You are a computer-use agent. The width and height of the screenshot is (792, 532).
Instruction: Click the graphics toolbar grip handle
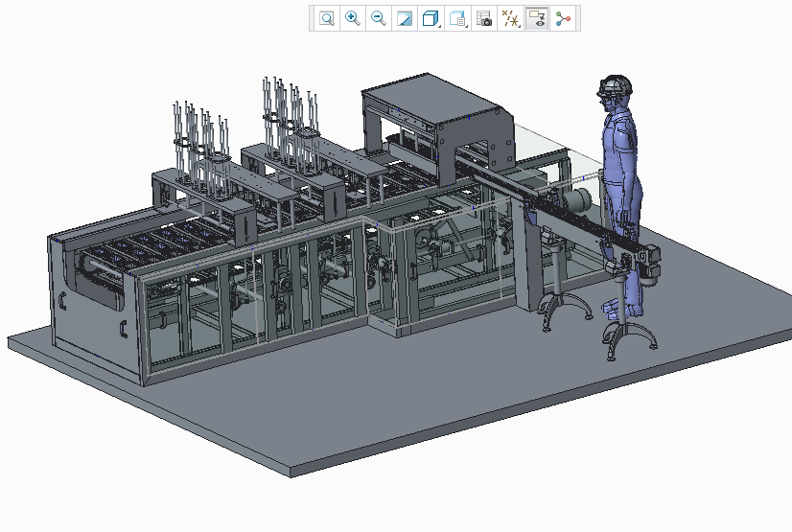[313, 18]
